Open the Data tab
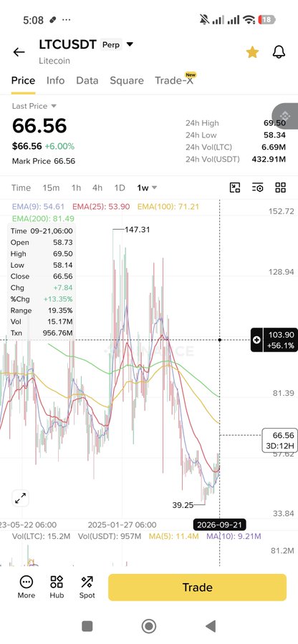This screenshot has width=298, height=644. tap(87, 80)
